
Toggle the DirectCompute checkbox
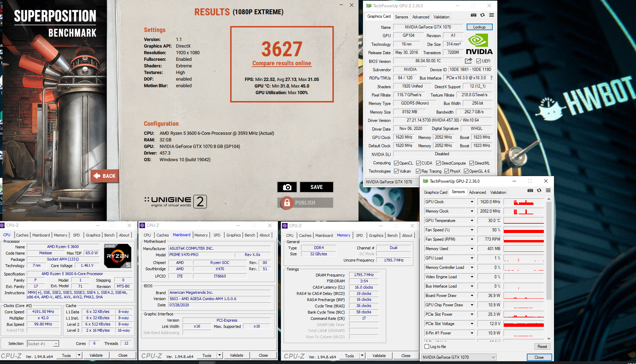tap(438, 163)
